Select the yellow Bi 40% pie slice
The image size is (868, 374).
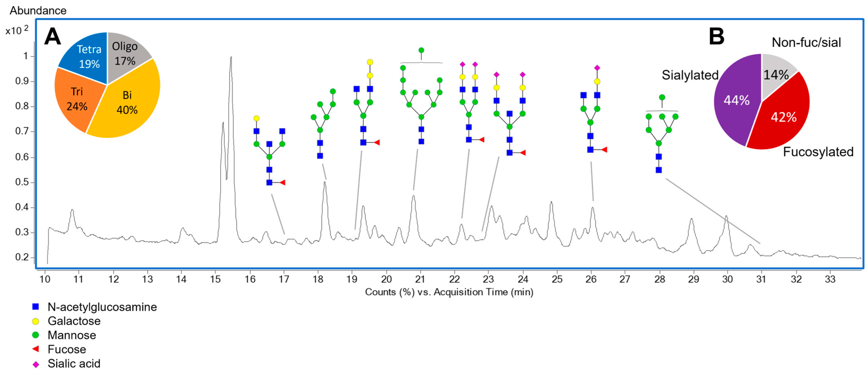coord(127,103)
